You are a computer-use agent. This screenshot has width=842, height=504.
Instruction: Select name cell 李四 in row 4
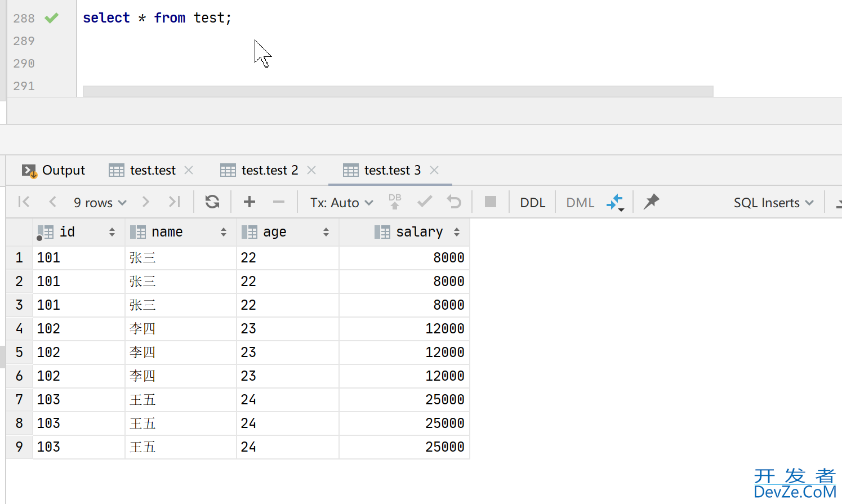181,329
